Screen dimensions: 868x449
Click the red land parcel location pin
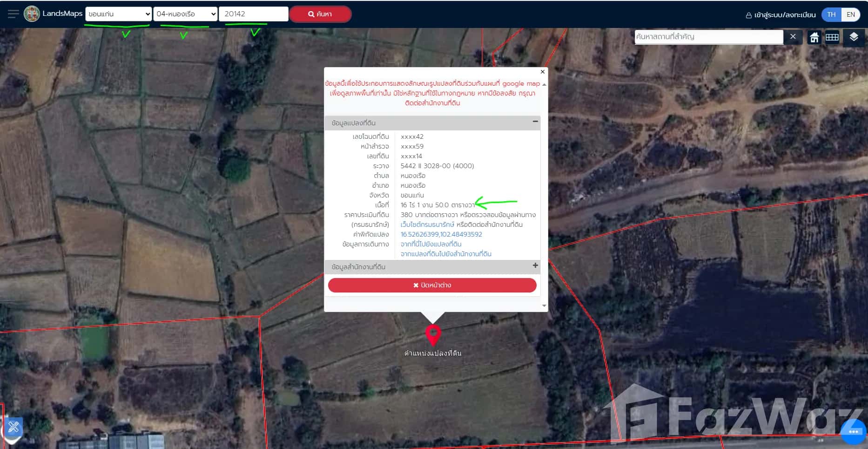(433, 334)
